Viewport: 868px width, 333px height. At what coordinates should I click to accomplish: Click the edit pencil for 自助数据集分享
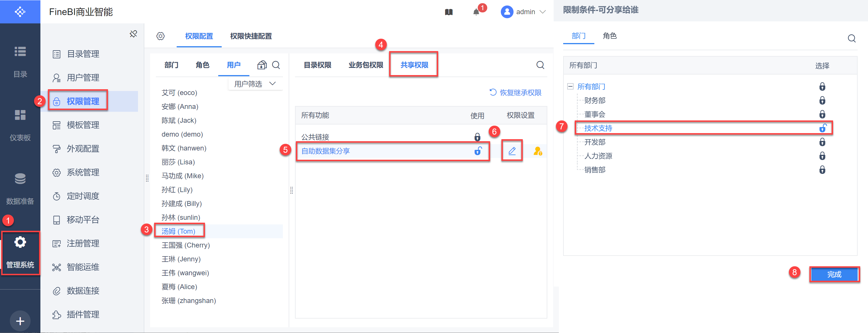[512, 151]
